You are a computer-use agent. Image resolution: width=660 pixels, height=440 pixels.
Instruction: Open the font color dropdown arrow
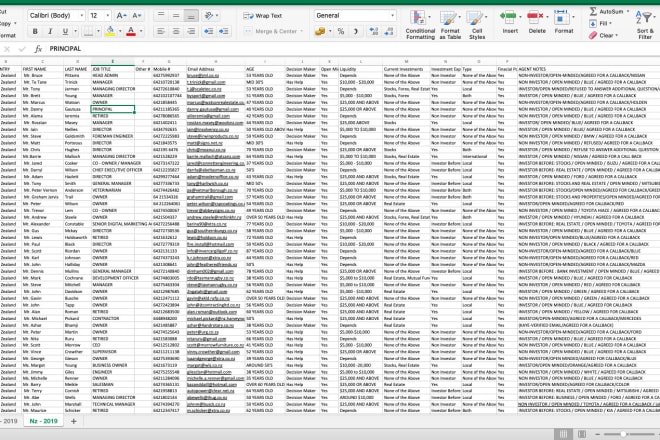tap(141, 31)
